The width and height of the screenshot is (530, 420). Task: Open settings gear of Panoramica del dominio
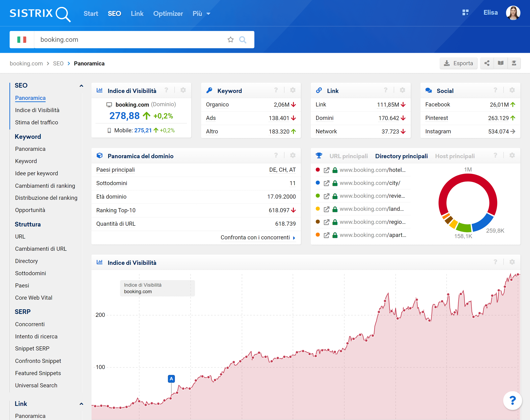(x=293, y=155)
